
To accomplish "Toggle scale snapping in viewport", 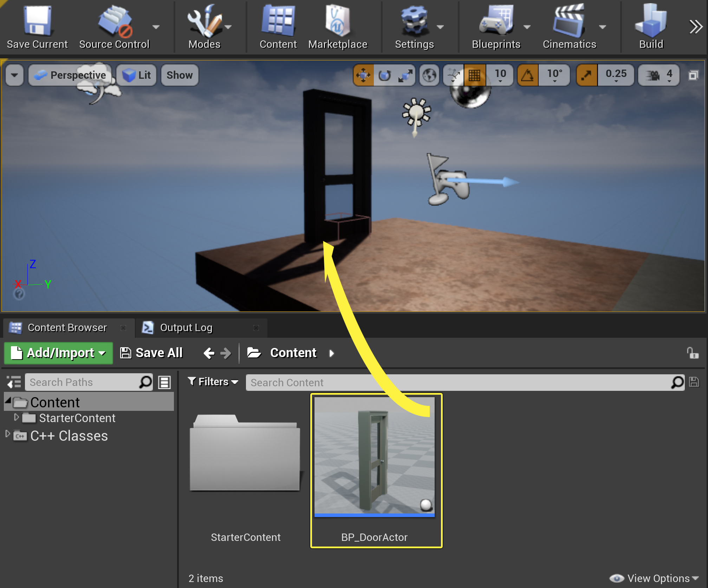I will pyautogui.click(x=586, y=75).
